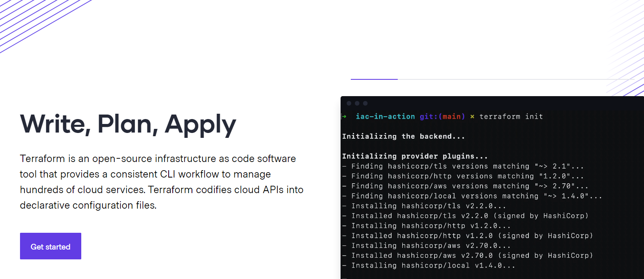The height and width of the screenshot is (279, 644).
Task: Click the yellow x dirty-status marker
Action: pyautogui.click(x=472, y=117)
